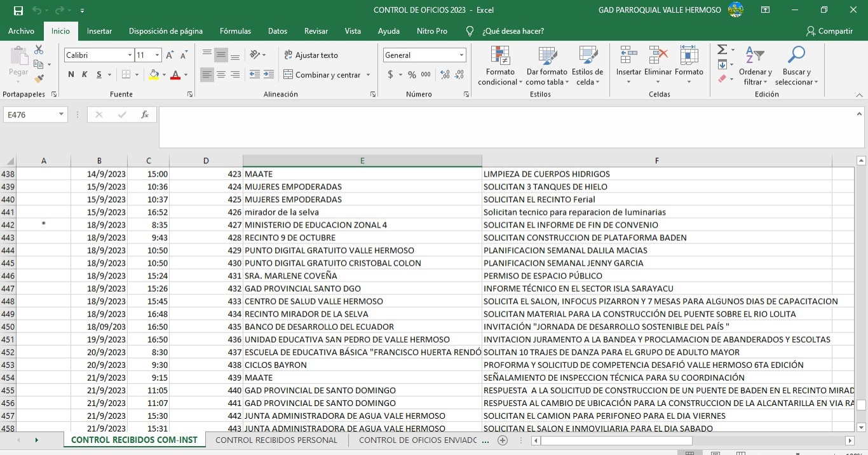Open the Fórmulas ribbon tab
Image resolution: width=868 pixels, height=455 pixels.
[x=235, y=31]
